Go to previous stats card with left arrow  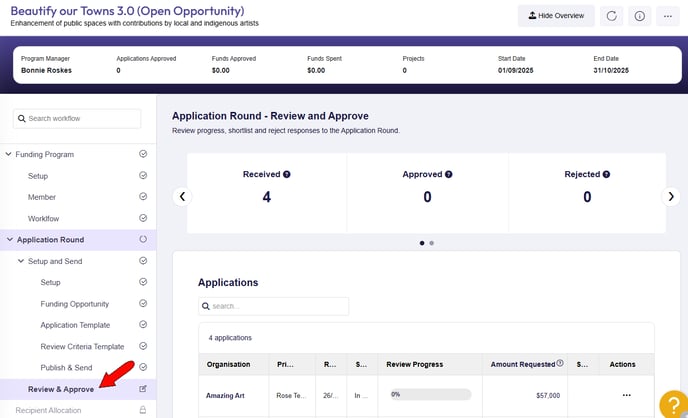point(182,196)
